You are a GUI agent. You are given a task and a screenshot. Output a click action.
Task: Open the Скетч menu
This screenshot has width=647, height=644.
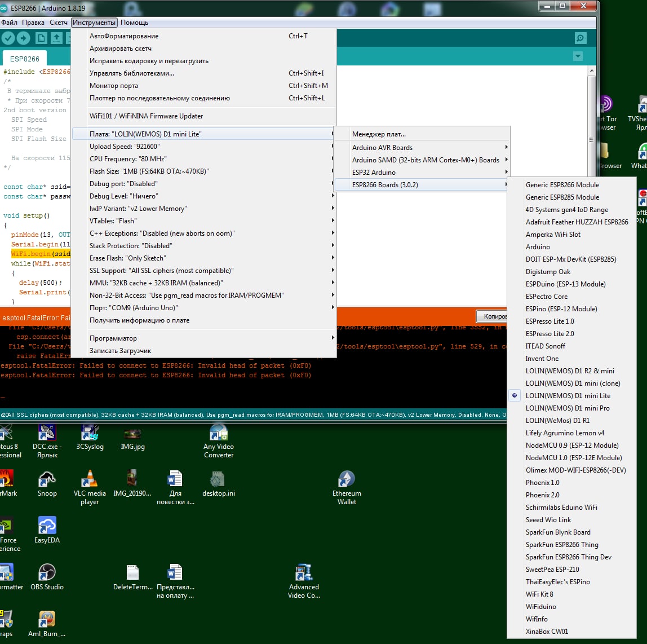(59, 23)
